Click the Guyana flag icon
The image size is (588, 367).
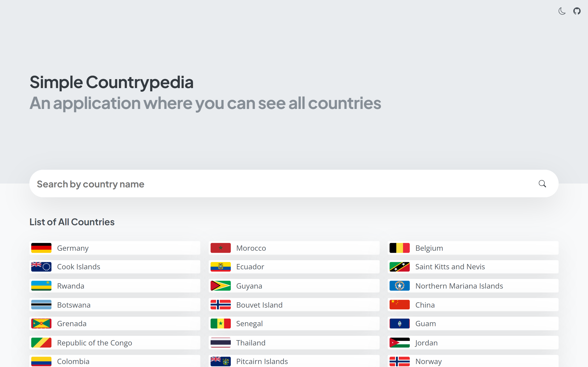coord(220,286)
